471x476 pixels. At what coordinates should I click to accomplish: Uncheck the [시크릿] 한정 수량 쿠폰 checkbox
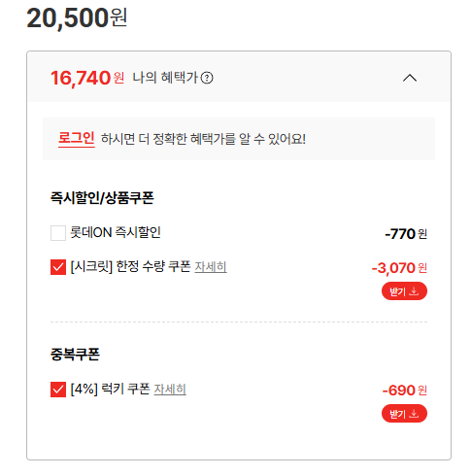58,267
